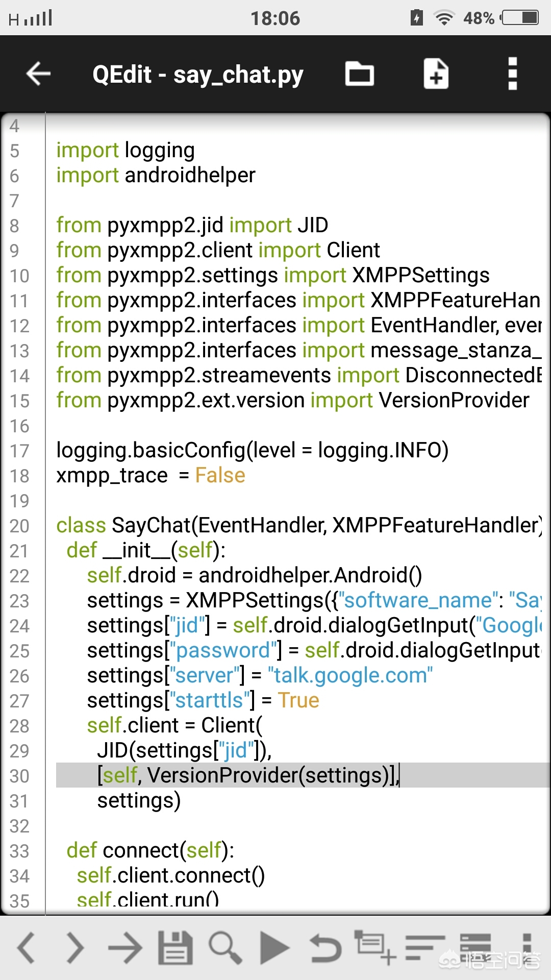Open the three-dot overflow menu in header
The image size is (551, 980).
513,74
